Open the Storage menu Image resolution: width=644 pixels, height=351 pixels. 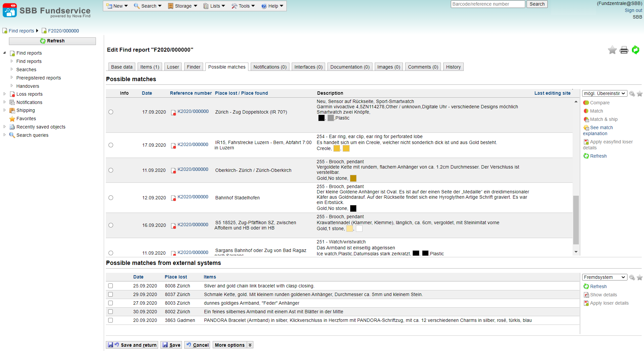click(183, 6)
